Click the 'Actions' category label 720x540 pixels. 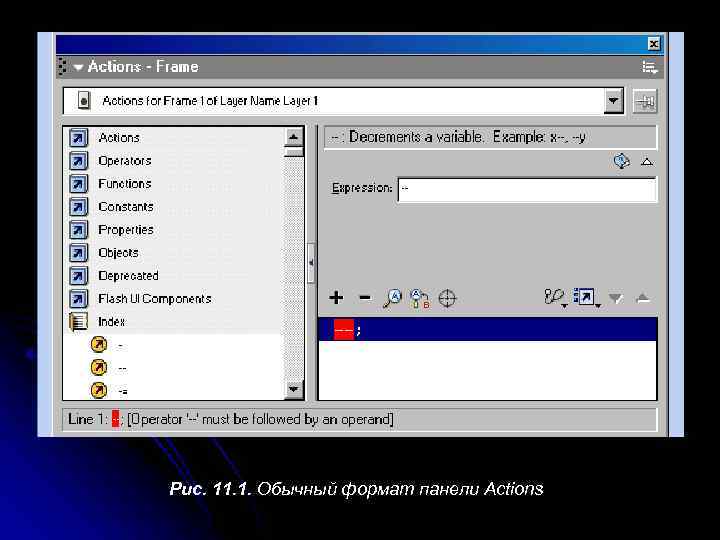(x=119, y=138)
